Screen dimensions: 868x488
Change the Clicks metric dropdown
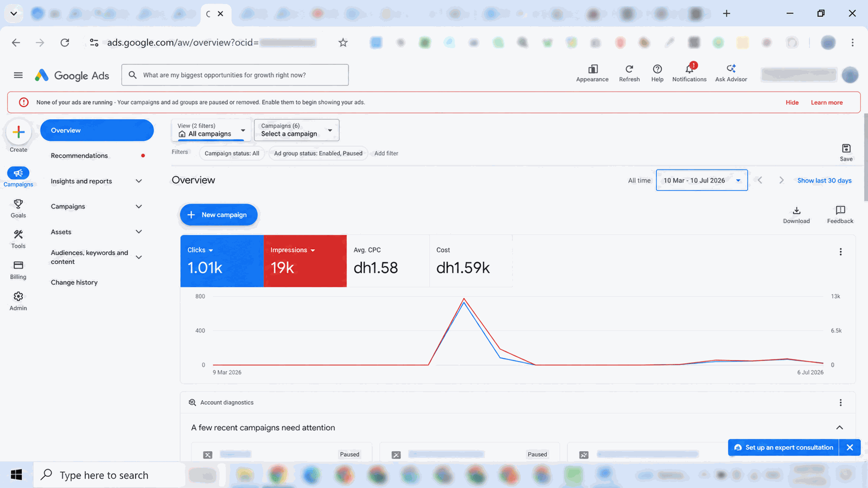[x=200, y=250]
